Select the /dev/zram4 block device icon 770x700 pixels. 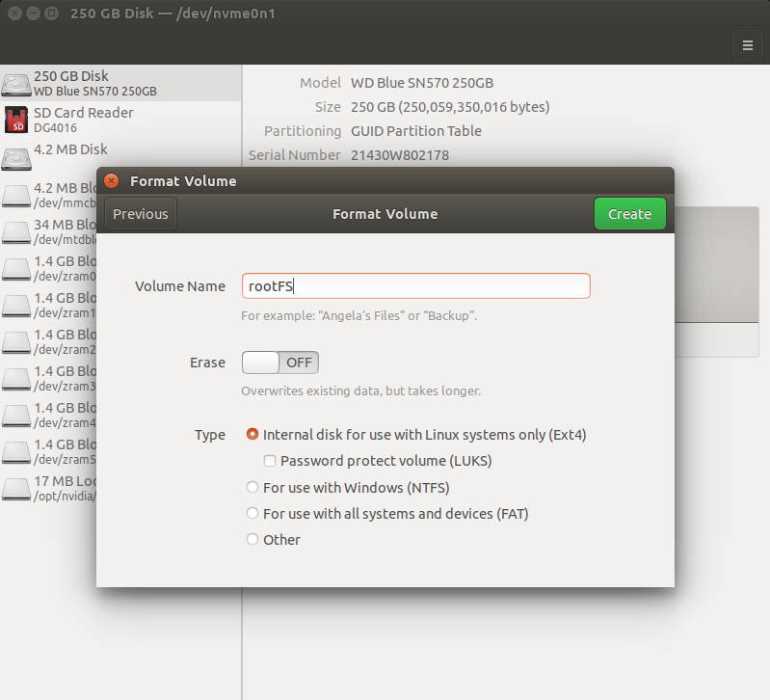(16, 416)
